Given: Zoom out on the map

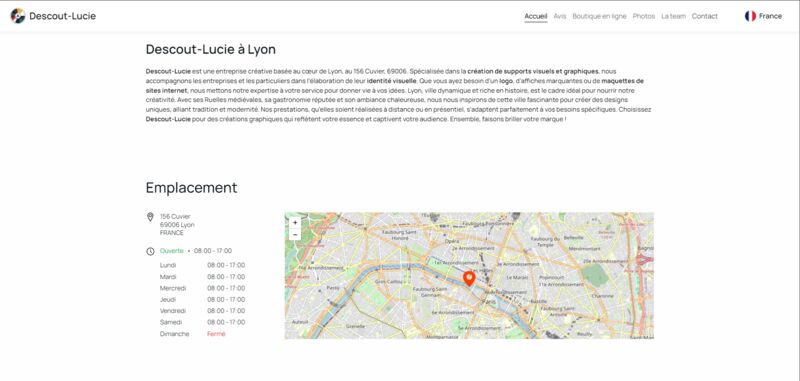Looking at the screenshot, I should [295, 234].
